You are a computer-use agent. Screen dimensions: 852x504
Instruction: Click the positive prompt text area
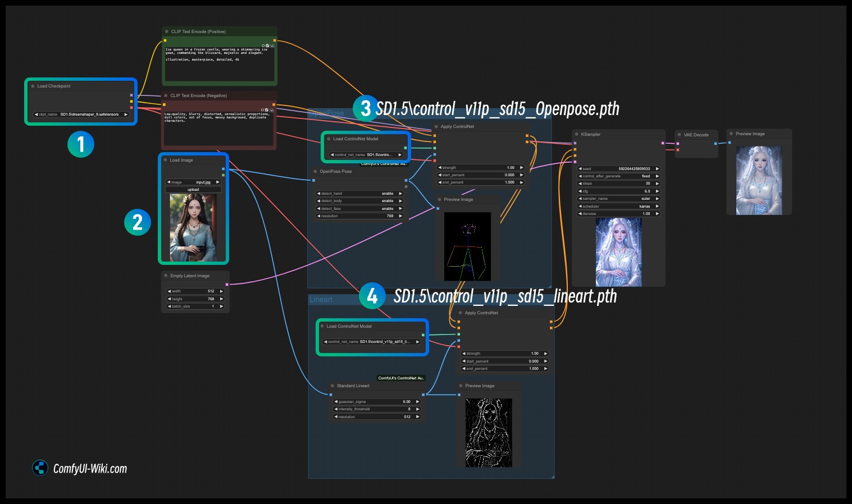click(x=219, y=63)
